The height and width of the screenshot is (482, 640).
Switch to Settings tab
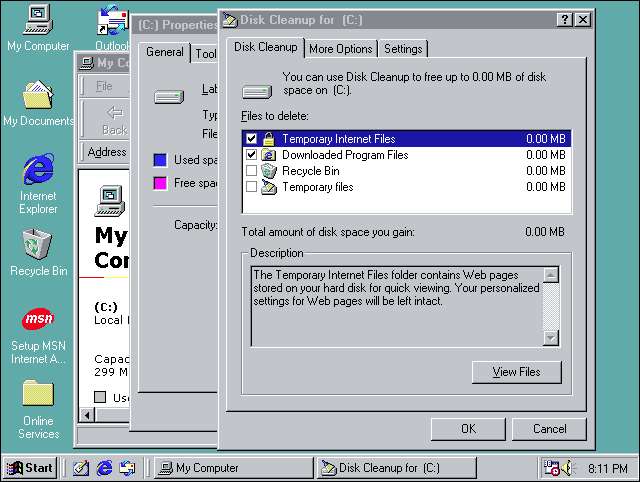click(403, 49)
